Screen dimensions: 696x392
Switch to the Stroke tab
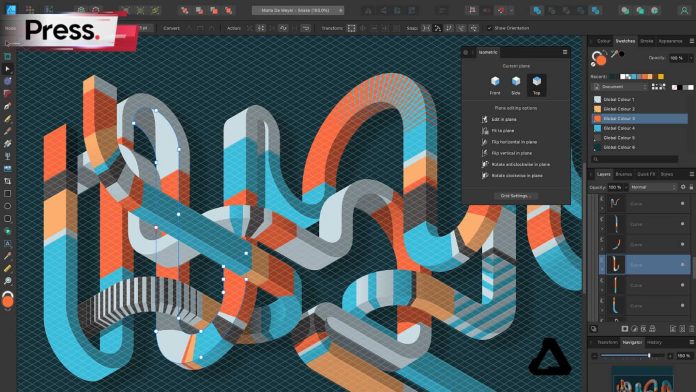(x=646, y=41)
